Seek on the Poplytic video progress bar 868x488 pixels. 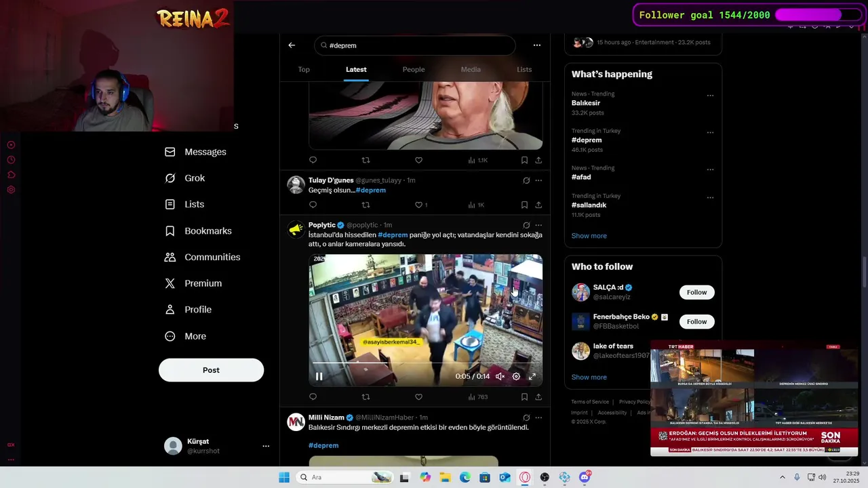coord(426,364)
